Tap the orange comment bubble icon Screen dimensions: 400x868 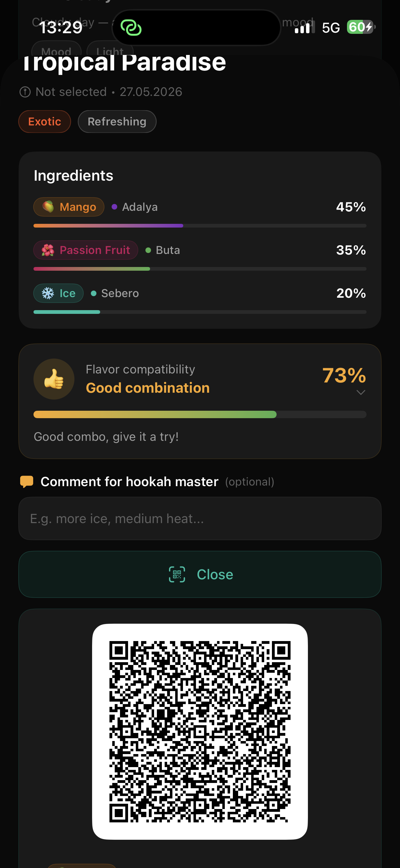point(27,481)
